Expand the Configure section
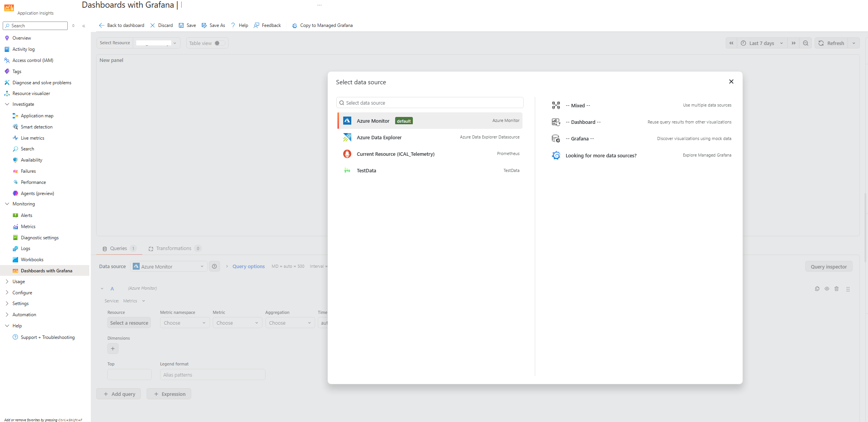This screenshot has height=422, width=868. click(x=7, y=293)
